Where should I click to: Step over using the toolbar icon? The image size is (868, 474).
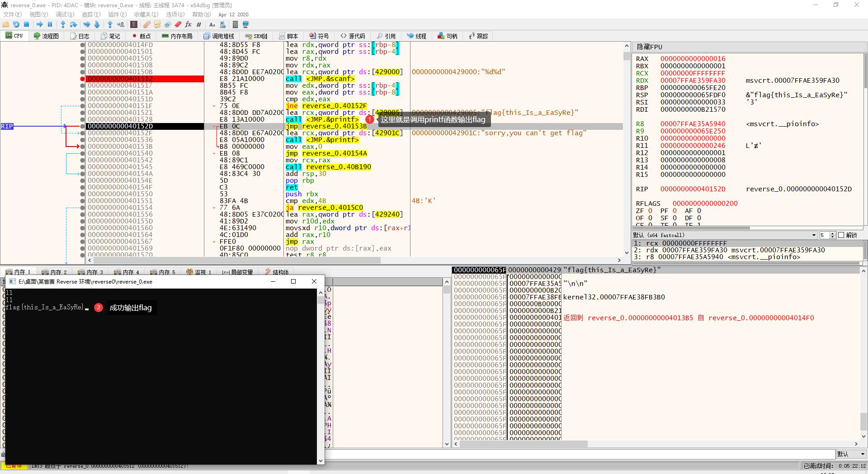73,24
